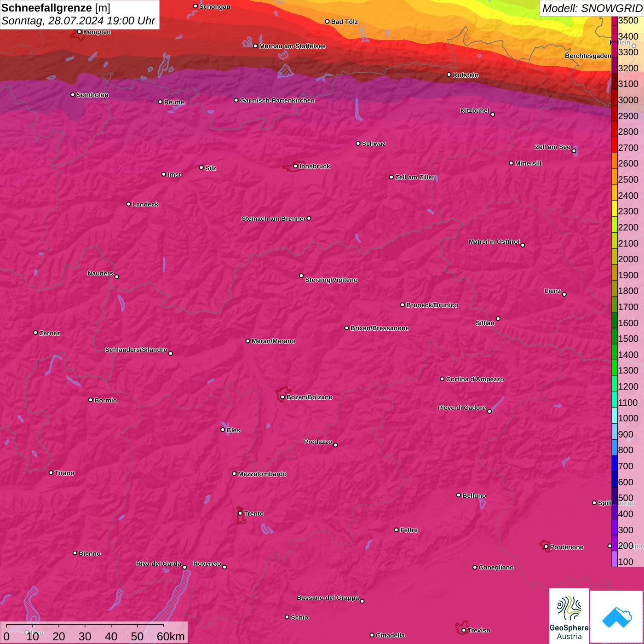
Task: Click the 'Modell: SNOWGRID' label
Action: click(592, 8)
